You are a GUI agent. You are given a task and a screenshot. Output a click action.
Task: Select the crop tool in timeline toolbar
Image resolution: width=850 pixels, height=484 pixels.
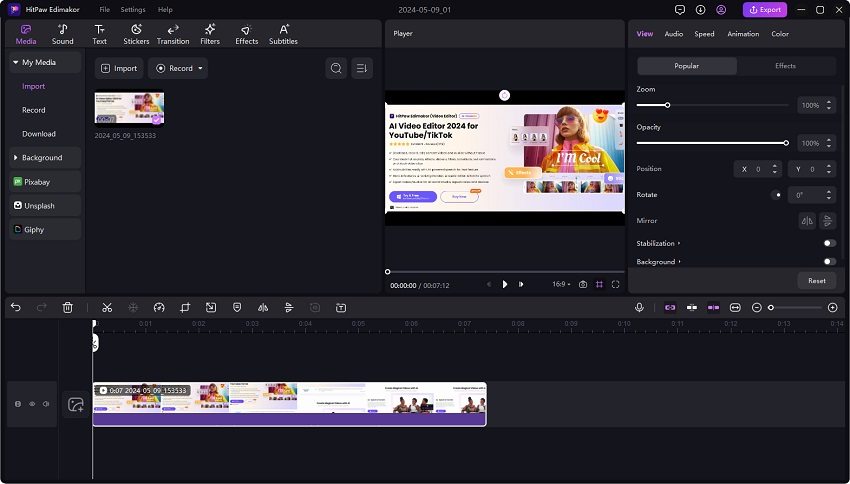(x=185, y=308)
